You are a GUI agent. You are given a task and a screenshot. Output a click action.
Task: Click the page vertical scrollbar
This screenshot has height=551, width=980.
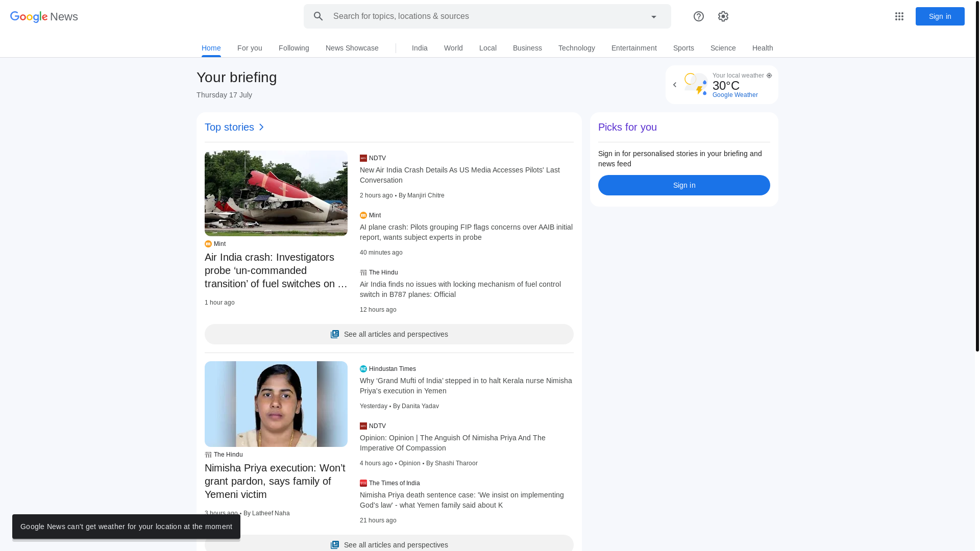pos(977,176)
